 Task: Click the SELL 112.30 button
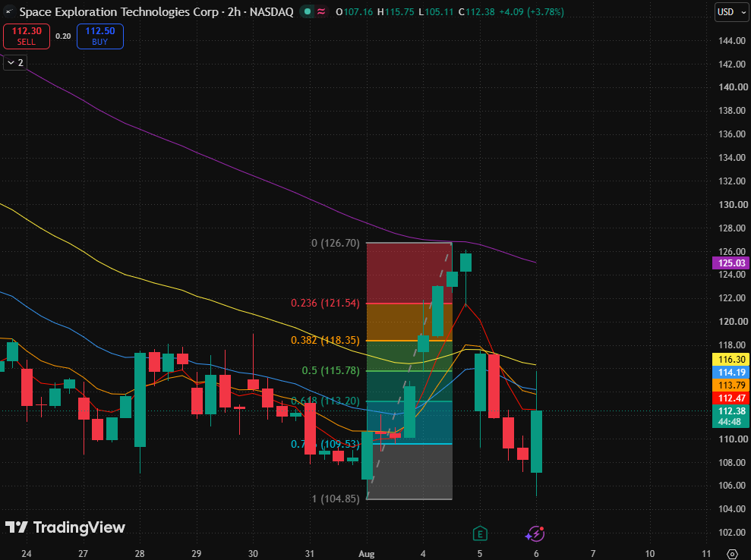click(27, 36)
